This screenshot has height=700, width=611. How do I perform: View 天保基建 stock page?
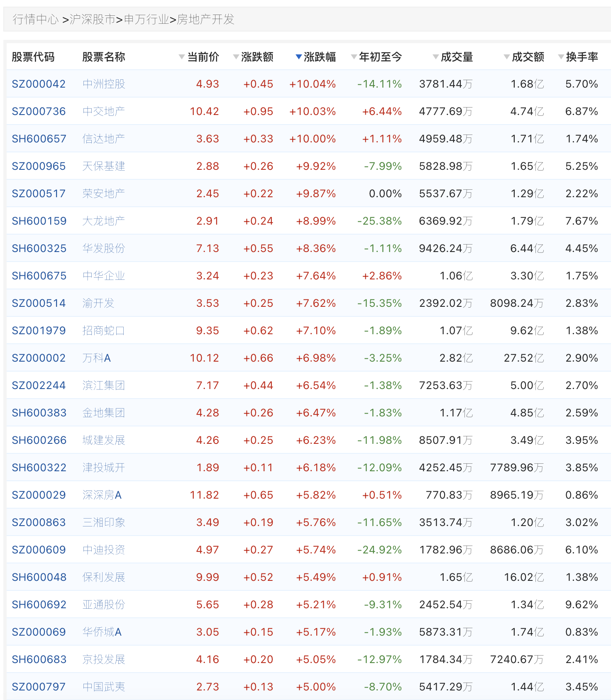[104, 166]
